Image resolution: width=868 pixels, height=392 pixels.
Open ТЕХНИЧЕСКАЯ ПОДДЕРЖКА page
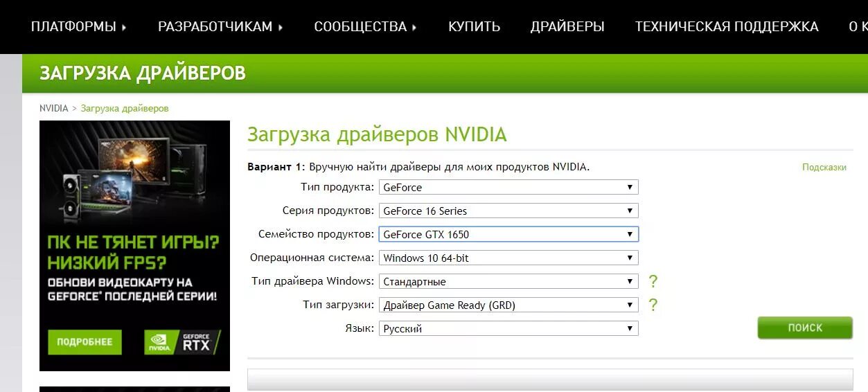click(727, 27)
